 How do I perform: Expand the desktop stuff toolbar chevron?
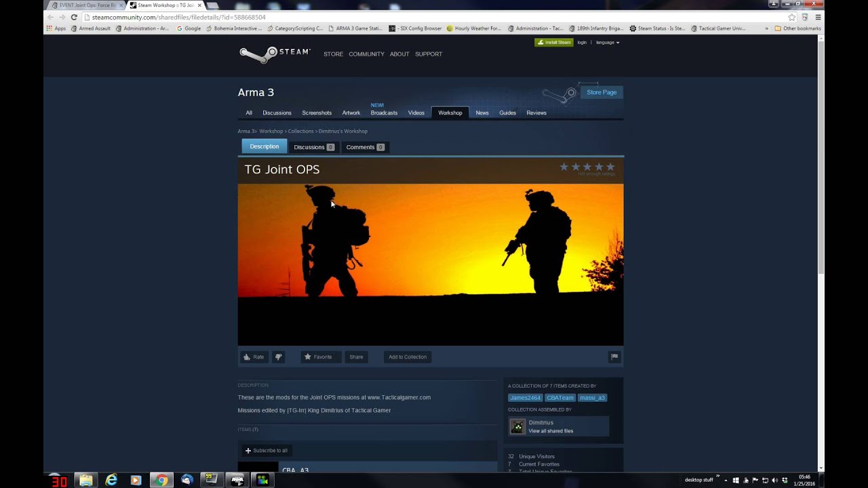point(717,477)
